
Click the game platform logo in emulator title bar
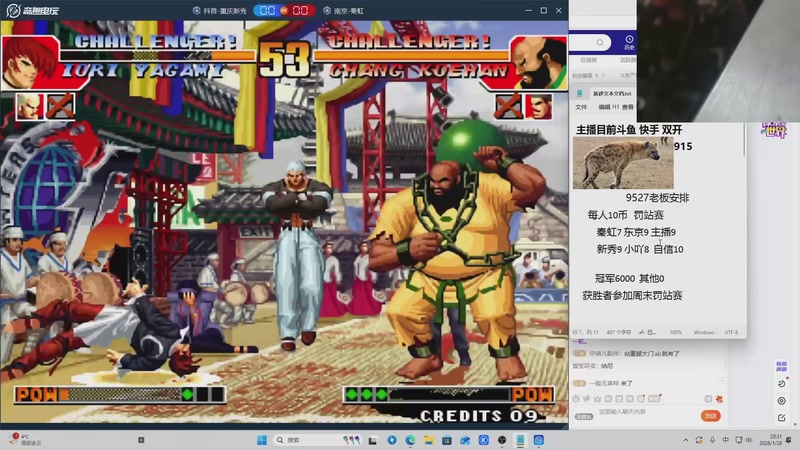pos(32,10)
